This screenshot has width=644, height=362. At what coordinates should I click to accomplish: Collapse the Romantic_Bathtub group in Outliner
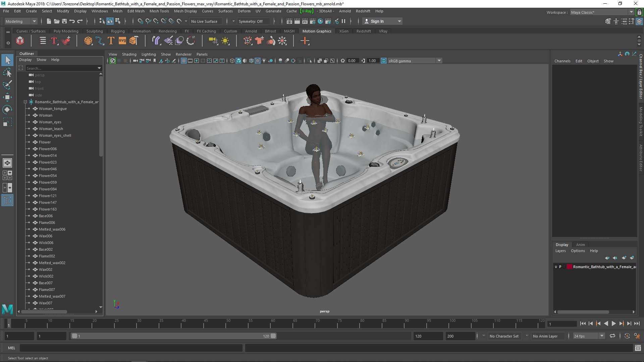tap(25, 102)
